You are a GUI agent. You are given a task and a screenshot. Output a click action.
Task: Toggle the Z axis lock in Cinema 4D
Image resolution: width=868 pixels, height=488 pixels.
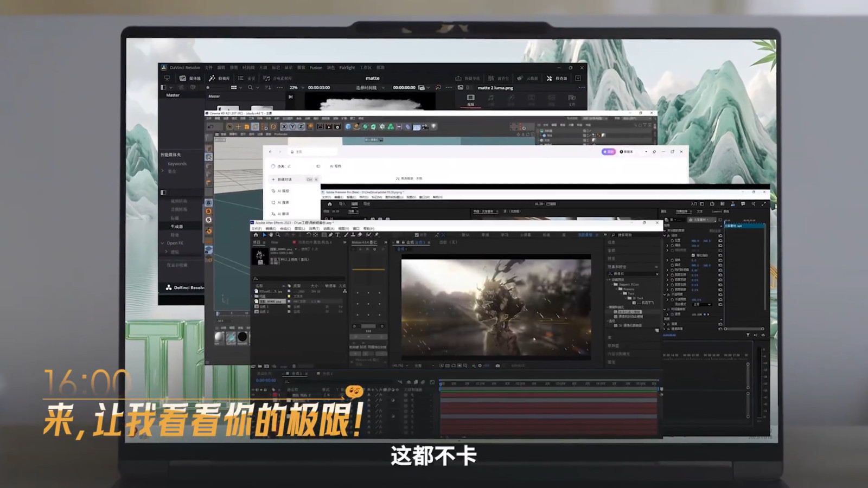click(x=301, y=127)
